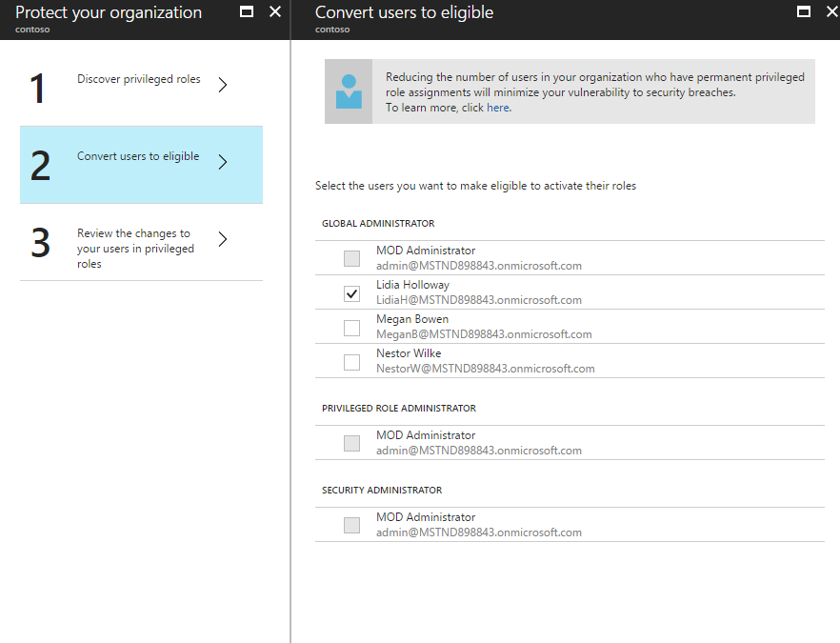The height and width of the screenshot is (643, 840).
Task: Click MOD Administrator checkbox under Privileged Role Administrator
Action: [352, 443]
